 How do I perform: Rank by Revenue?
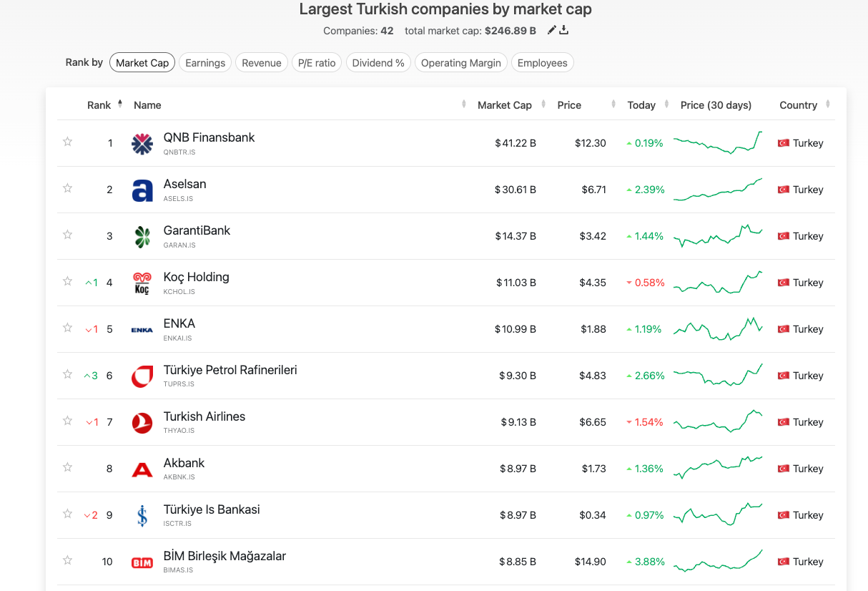click(x=262, y=63)
